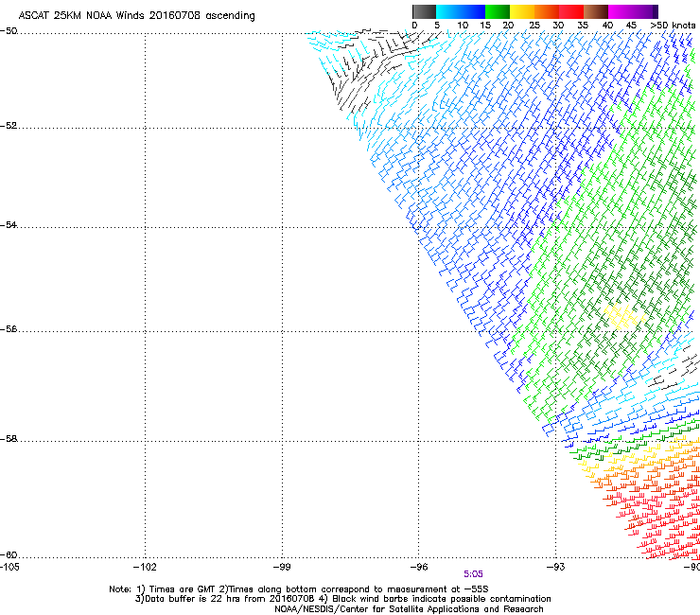The width and height of the screenshot is (700, 615).
Task: Click the note line '3)Data buffer is 22 hrs'
Action: [343, 599]
